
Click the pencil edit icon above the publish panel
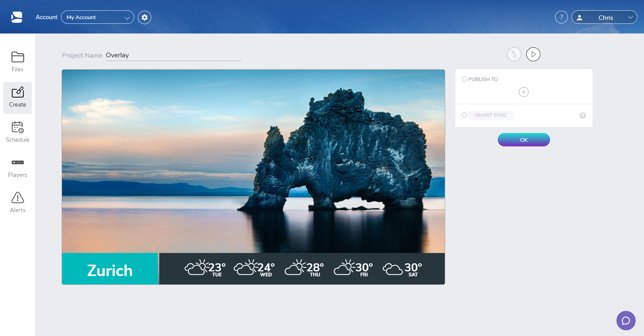[514, 54]
